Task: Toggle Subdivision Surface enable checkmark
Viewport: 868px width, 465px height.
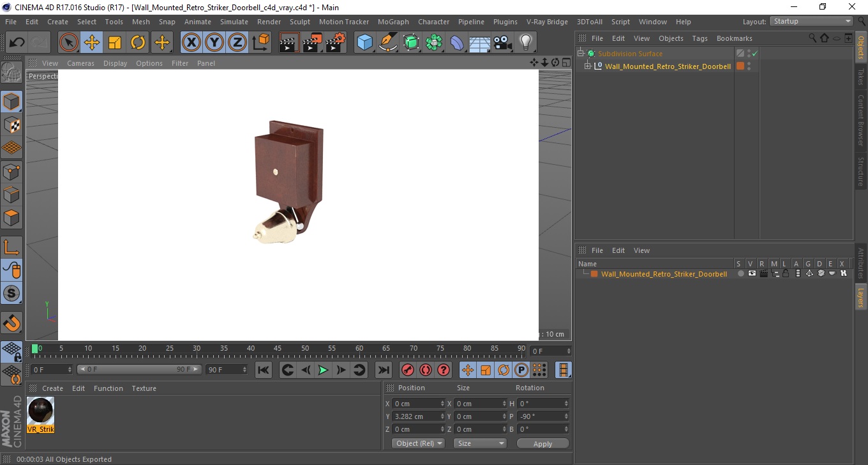Action: (755, 54)
